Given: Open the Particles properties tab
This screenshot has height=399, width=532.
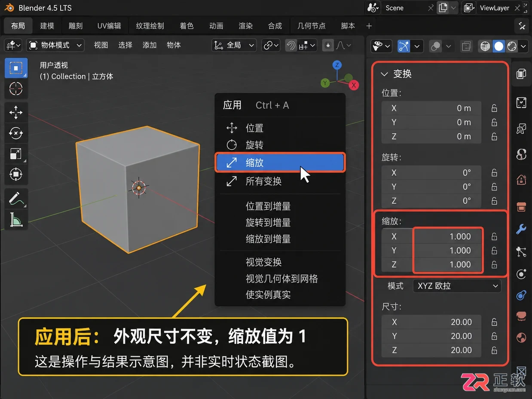Looking at the screenshot, I should [x=521, y=252].
